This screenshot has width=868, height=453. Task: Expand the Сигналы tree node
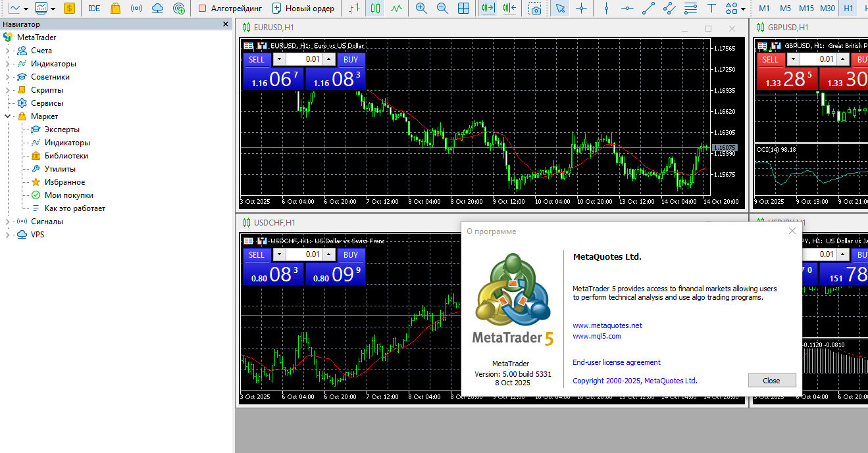tap(8, 222)
